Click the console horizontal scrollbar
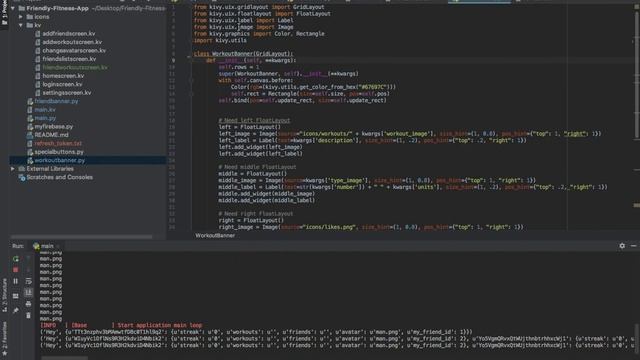 [64, 358]
